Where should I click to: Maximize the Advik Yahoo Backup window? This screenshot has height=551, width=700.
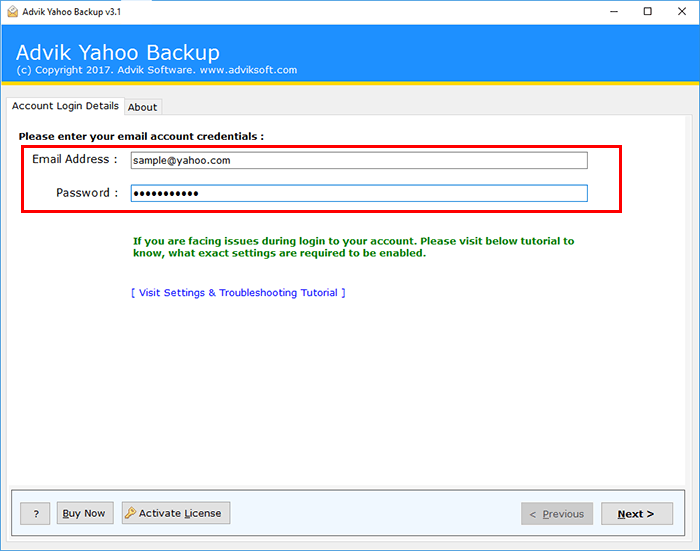click(x=647, y=12)
